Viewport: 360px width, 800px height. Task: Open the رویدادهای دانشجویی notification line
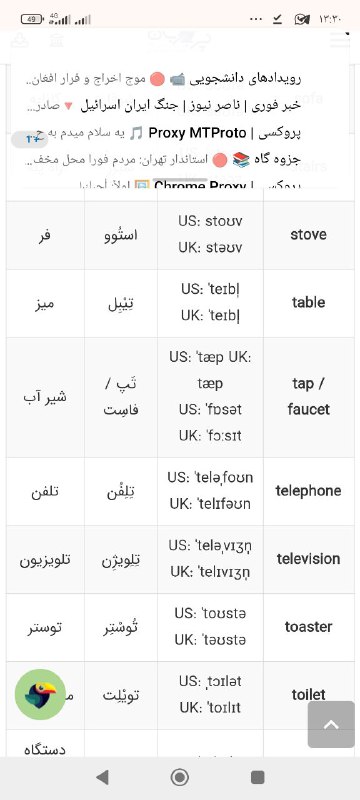tap(163, 79)
